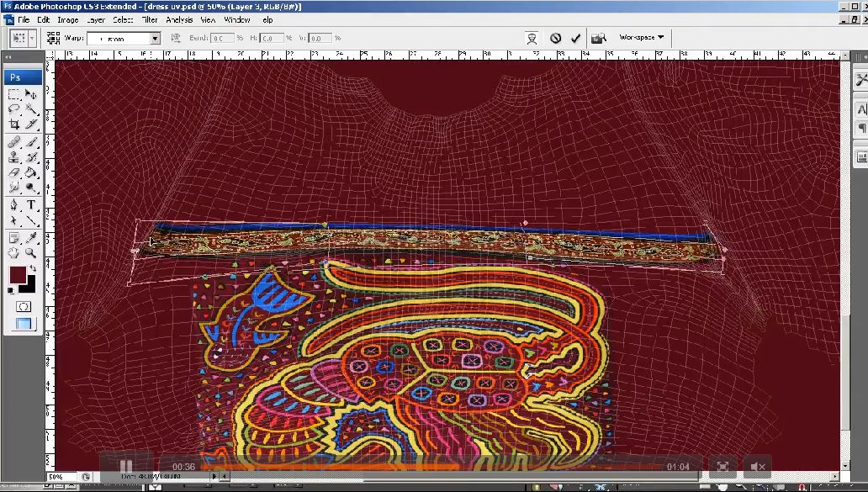Select the Move tool

[x=31, y=94]
